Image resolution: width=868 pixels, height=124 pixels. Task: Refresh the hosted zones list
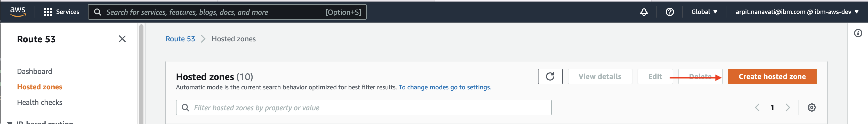pyautogui.click(x=550, y=76)
